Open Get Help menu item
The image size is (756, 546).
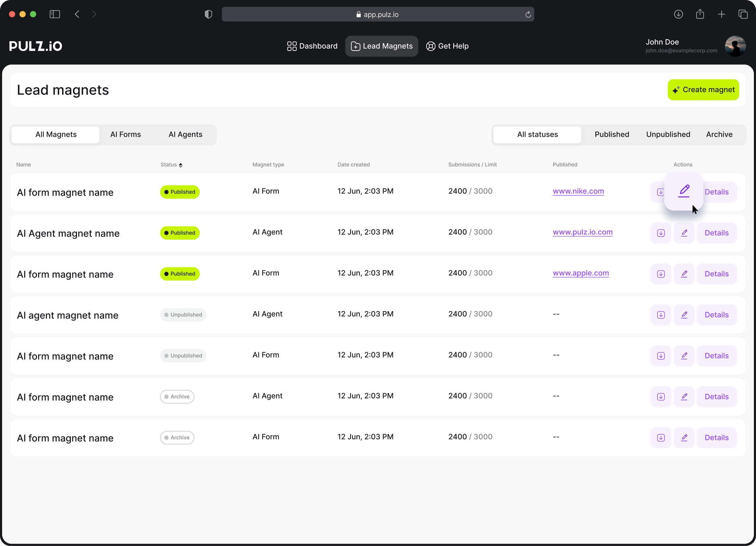coord(447,46)
